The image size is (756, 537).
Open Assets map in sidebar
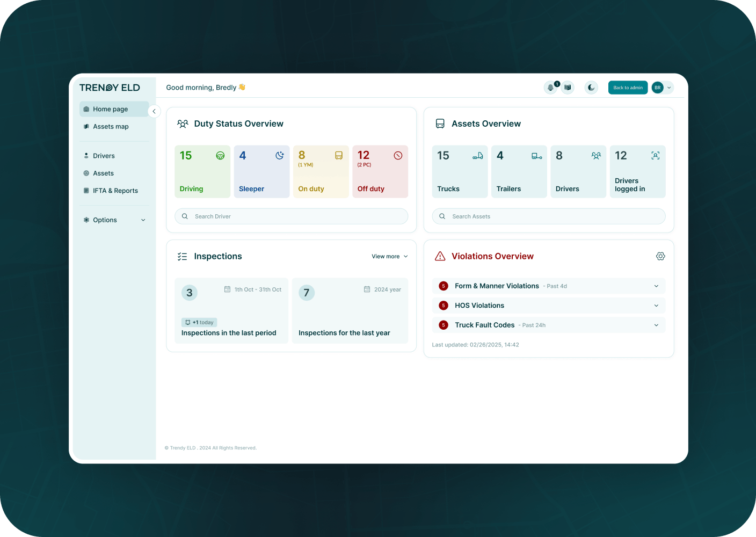click(111, 127)
